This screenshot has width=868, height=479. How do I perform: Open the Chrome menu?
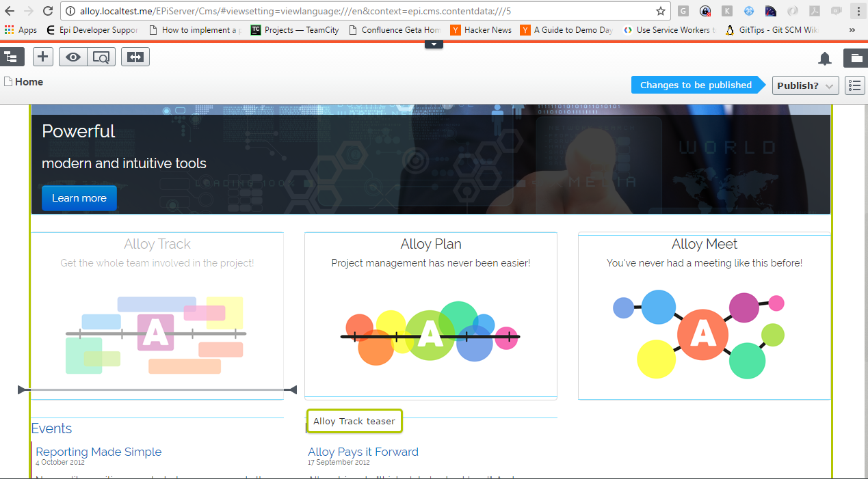coord(858,11)
